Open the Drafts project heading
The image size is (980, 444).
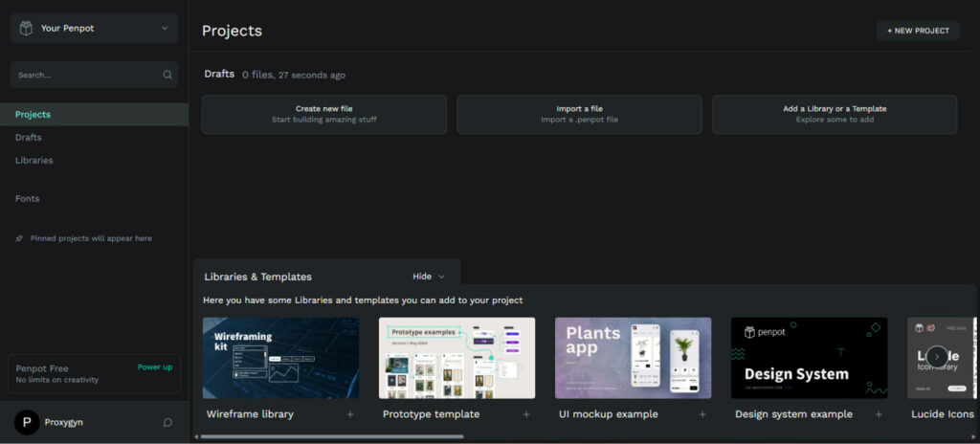click(219, 74)
